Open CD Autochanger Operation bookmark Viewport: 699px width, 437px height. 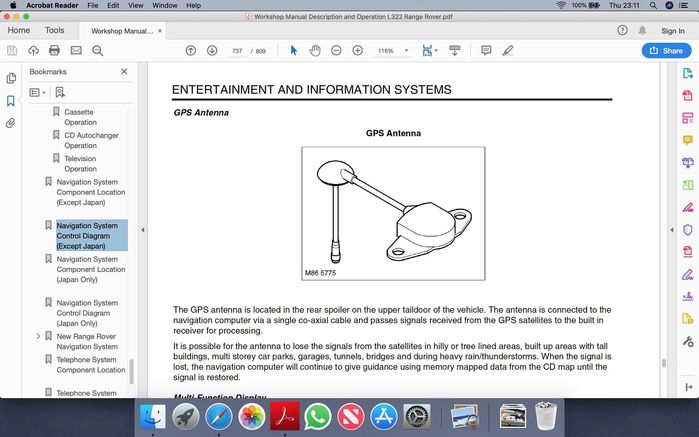(x=91, y=140)
